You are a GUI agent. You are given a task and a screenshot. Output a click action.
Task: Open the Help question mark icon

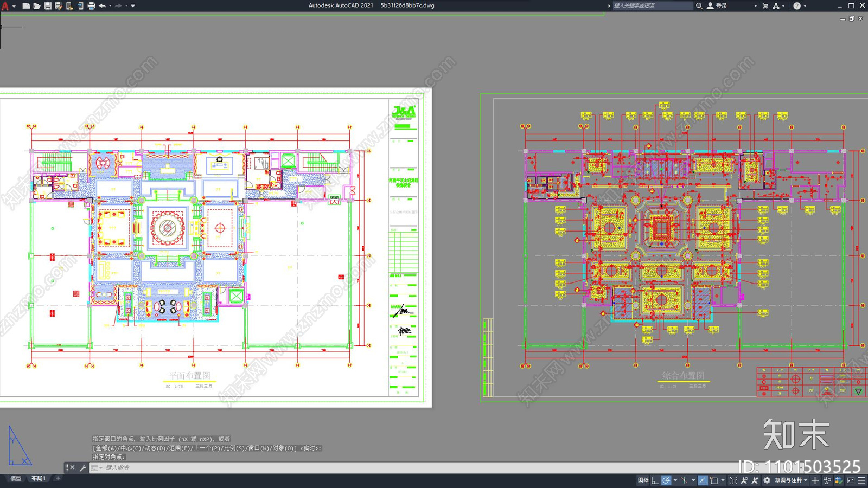[797, 5]
